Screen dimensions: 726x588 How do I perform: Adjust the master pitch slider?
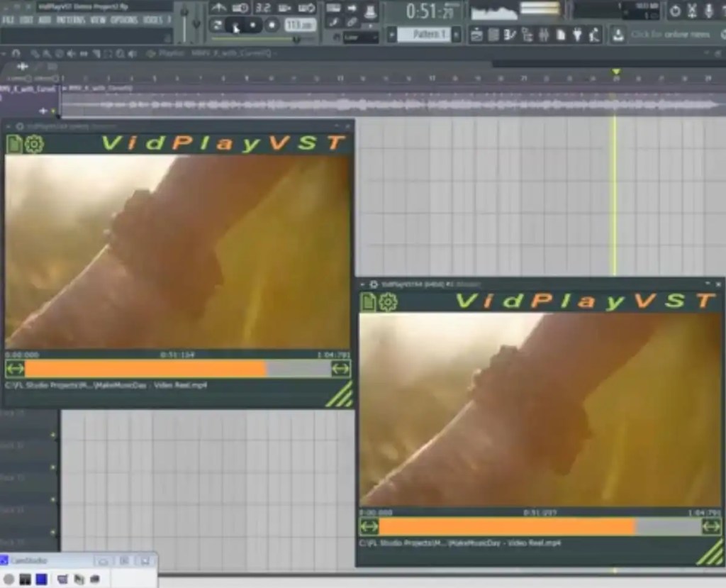pos(196,22)
